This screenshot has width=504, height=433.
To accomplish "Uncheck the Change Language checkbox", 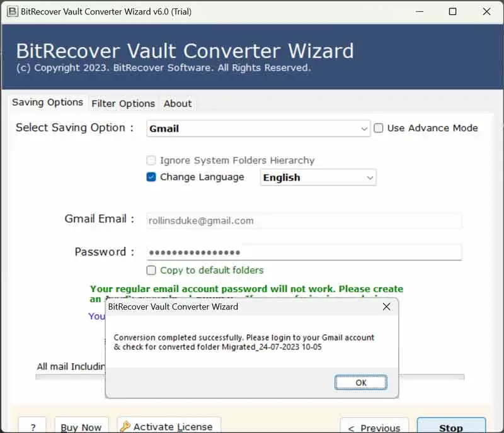I will (151, 177).
